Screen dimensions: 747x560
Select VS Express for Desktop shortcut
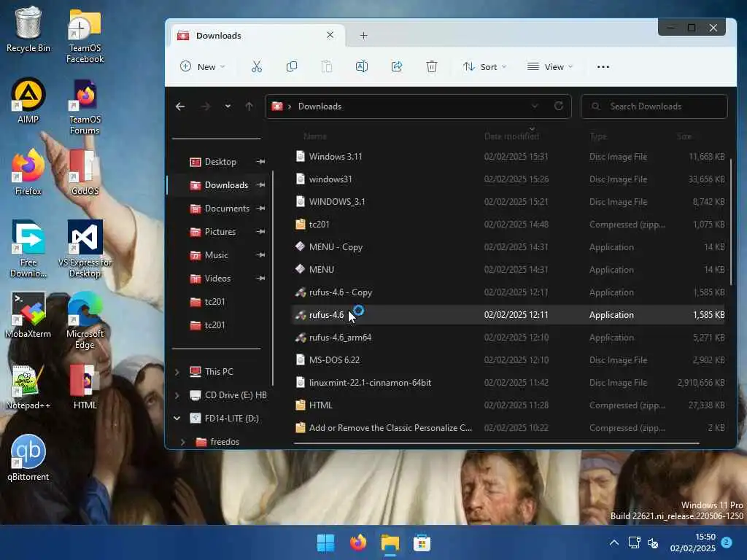[85, 249]
